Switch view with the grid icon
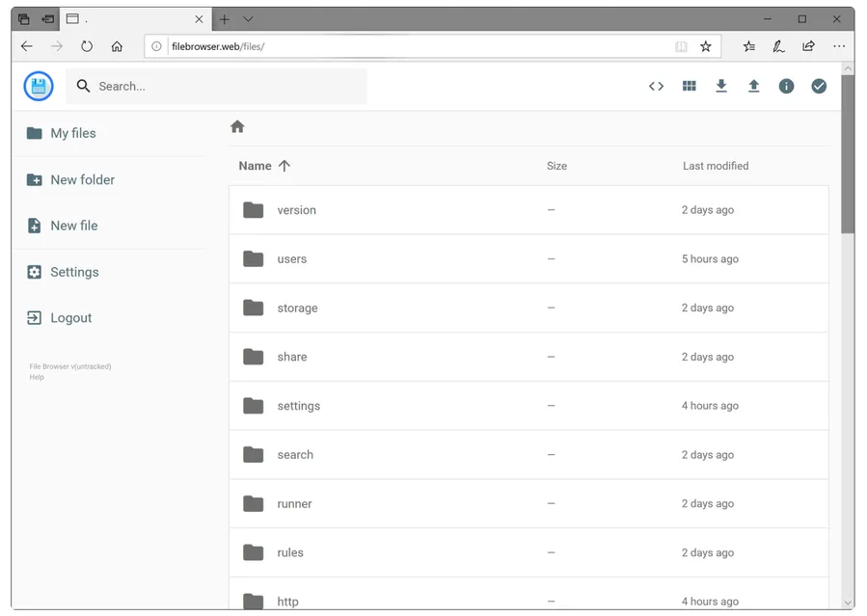Screen dimensions: 867x616 tap(689, 86)
